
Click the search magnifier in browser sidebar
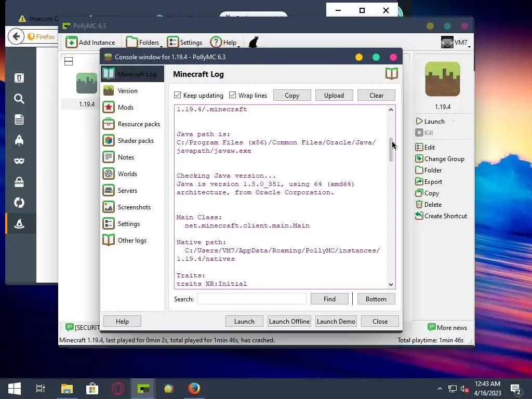(x=19, y=99)
